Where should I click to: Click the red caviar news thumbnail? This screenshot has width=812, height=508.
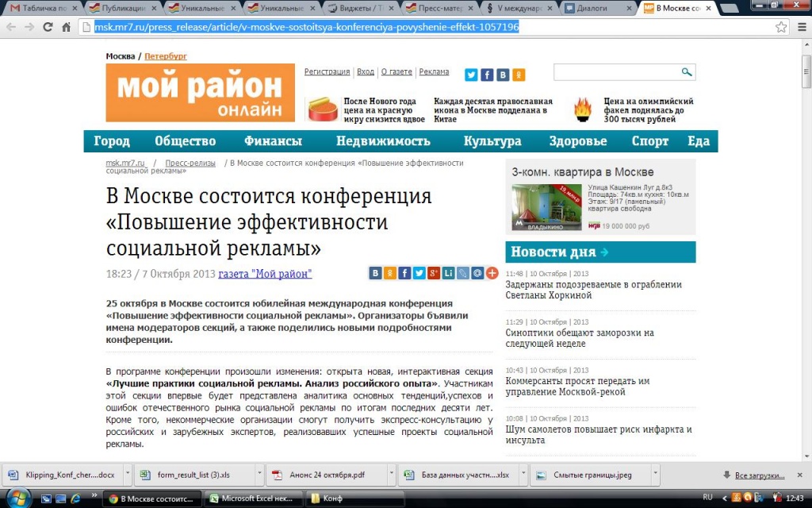(x=324, y=110)
